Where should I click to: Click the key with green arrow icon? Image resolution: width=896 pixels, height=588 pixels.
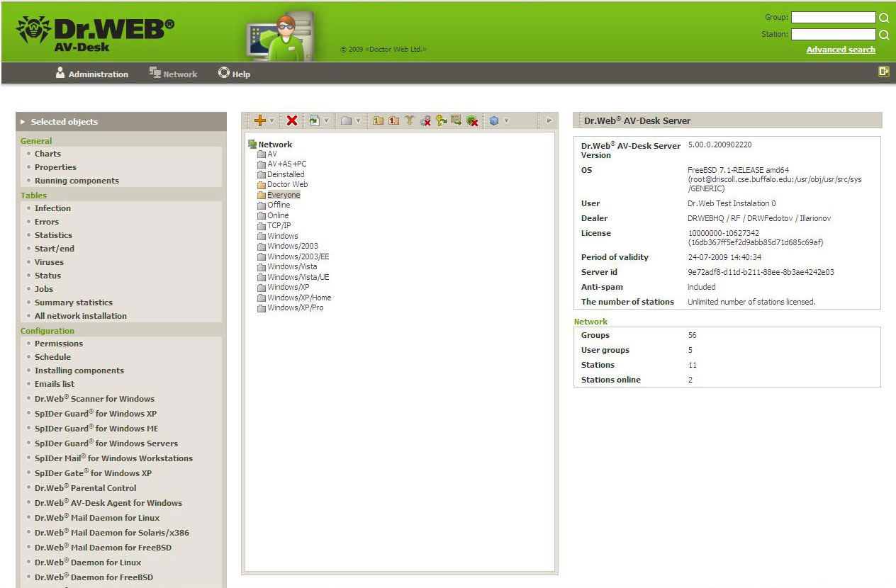(x=441, y=120)
